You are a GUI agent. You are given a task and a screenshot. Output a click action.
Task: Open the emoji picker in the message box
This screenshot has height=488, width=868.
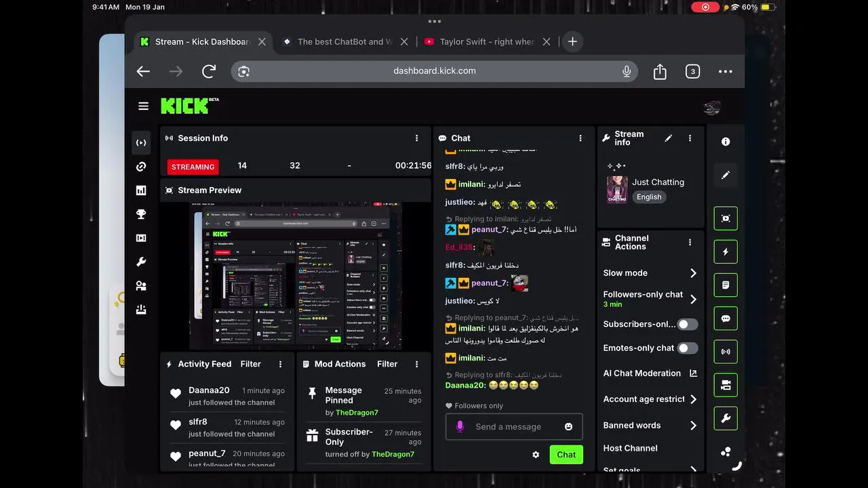[x=568, y=426]
